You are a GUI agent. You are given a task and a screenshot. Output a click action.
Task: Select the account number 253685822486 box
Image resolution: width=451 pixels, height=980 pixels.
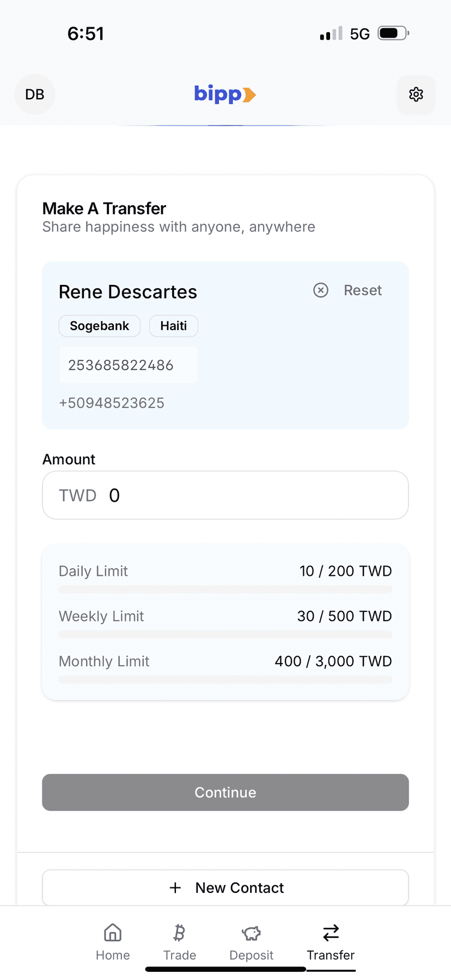[128, 365]
